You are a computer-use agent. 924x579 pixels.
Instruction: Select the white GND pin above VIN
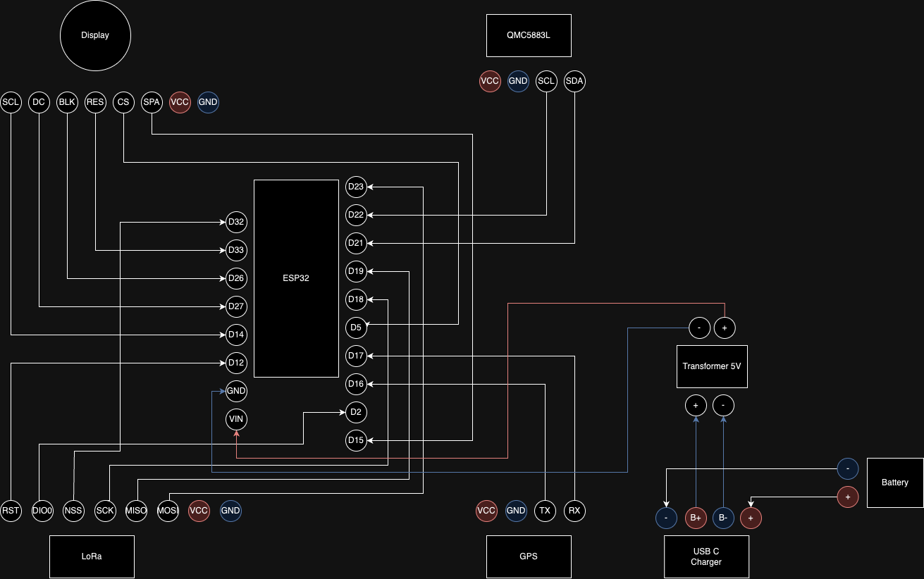(236, 391)
